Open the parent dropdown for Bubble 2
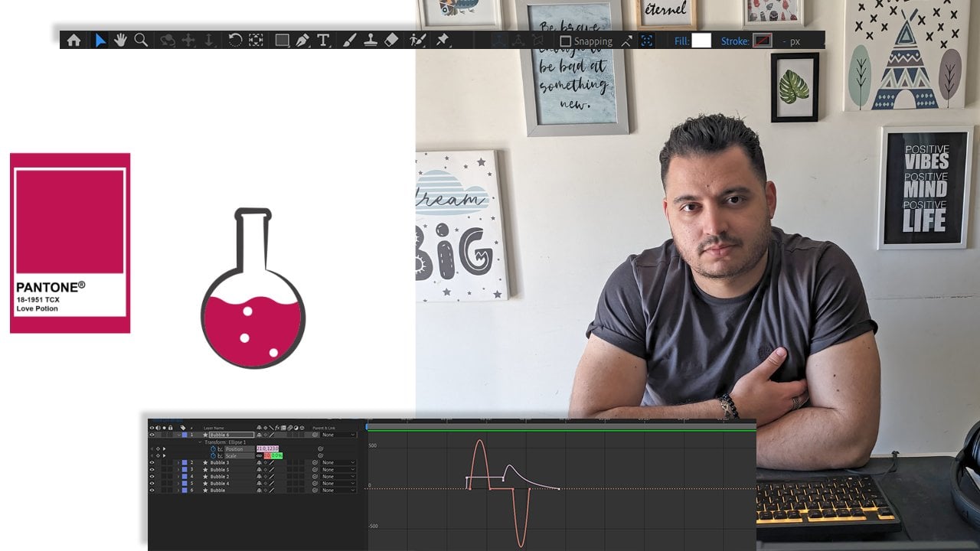980x551 pixels. (x=338, y=477)
